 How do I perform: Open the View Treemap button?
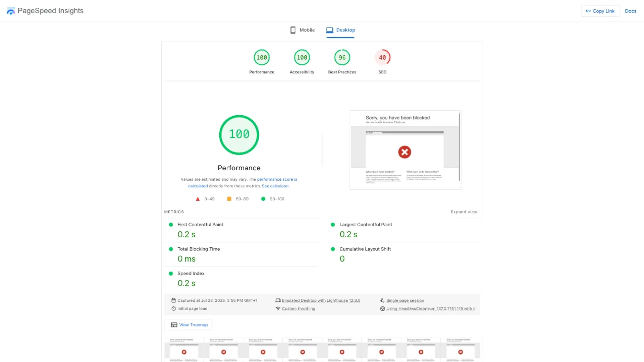click(188, 325)
